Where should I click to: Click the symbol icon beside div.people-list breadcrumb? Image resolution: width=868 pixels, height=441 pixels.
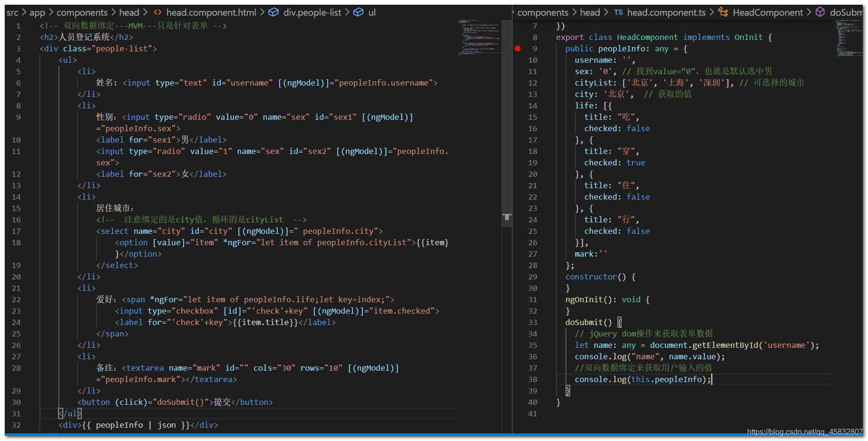coord(273,12)
